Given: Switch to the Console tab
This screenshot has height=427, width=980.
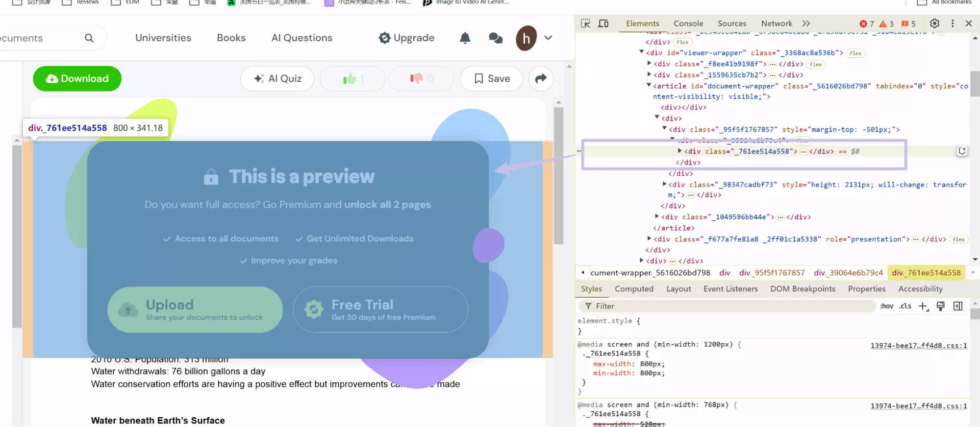Looking at the screenshot, I should click(688, 24).
